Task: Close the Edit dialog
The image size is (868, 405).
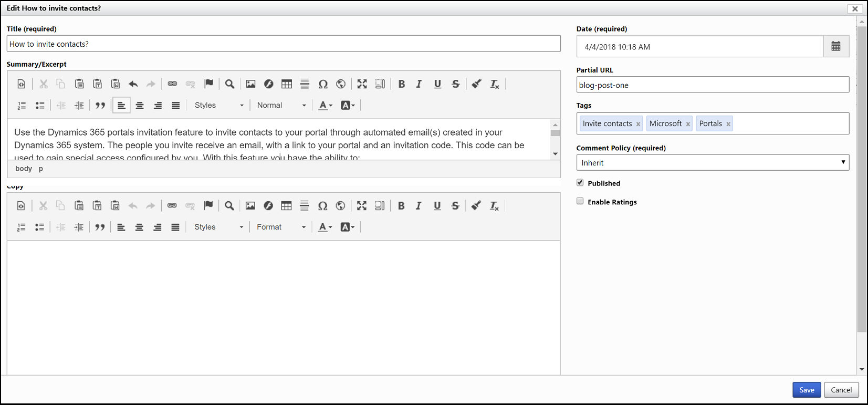Action: tap(855, 8)
